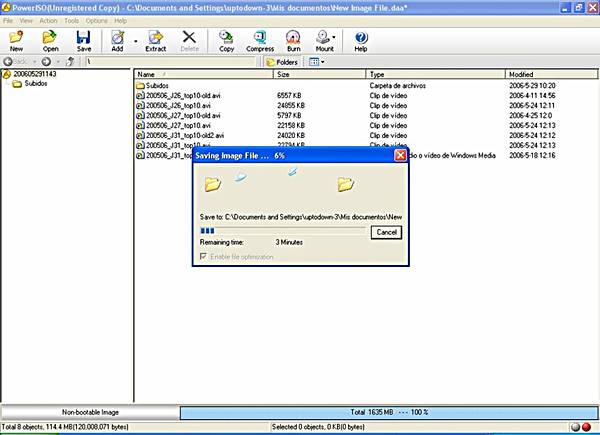The image size is (600, 435).
Task: Click the Open toolbar icon
Action: 50,41
